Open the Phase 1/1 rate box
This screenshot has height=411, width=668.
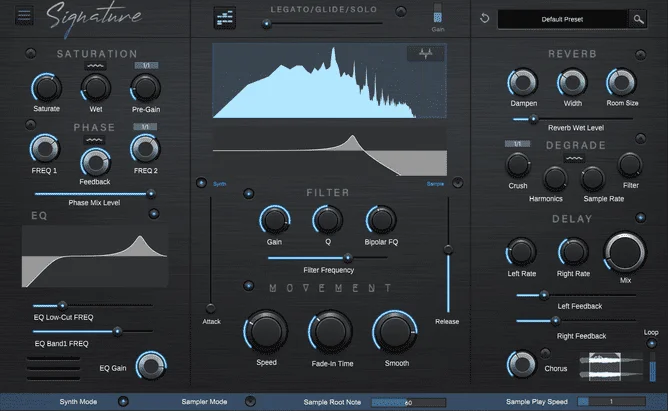click(x=145, y=126)
